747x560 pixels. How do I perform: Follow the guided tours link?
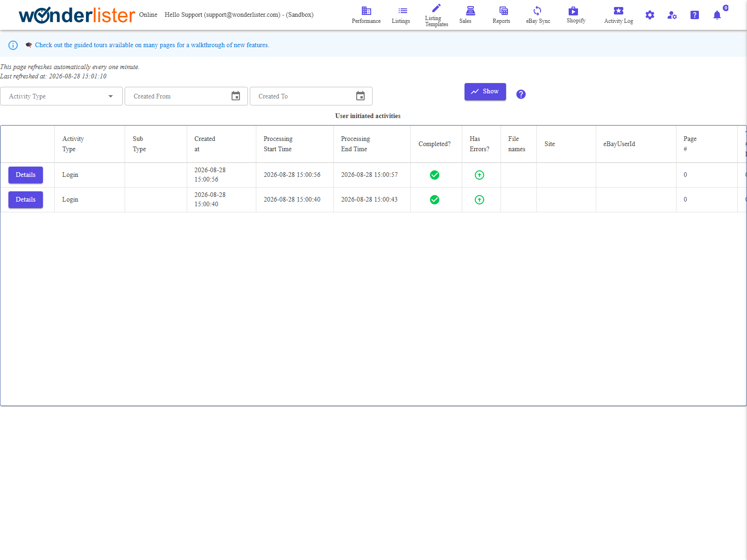pos(152,45)
